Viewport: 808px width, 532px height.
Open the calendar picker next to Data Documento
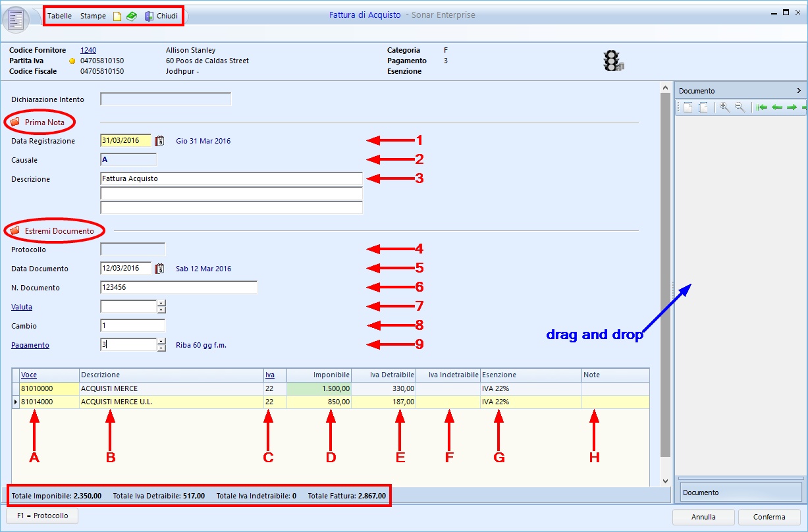point(159,269)
